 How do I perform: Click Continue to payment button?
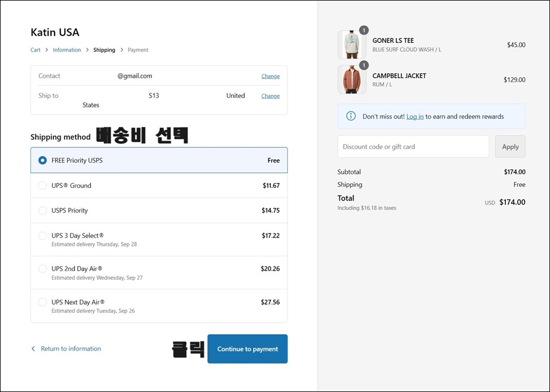click(247, 349)
